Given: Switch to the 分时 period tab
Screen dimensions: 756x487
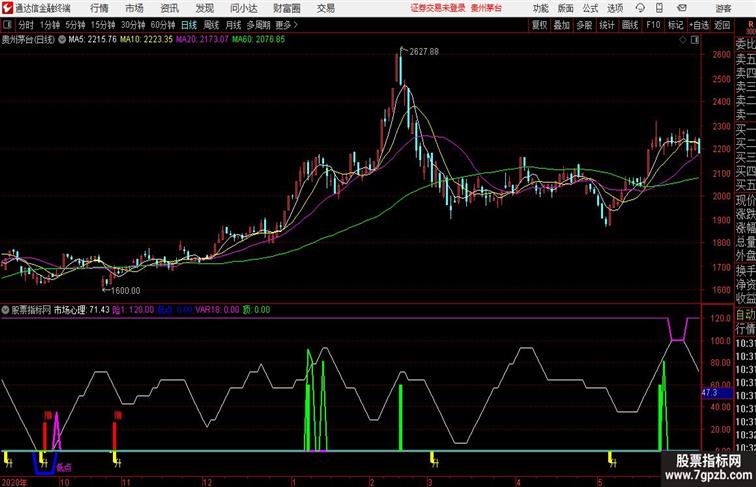Looking at the screenshot, I should pos(26,25).
